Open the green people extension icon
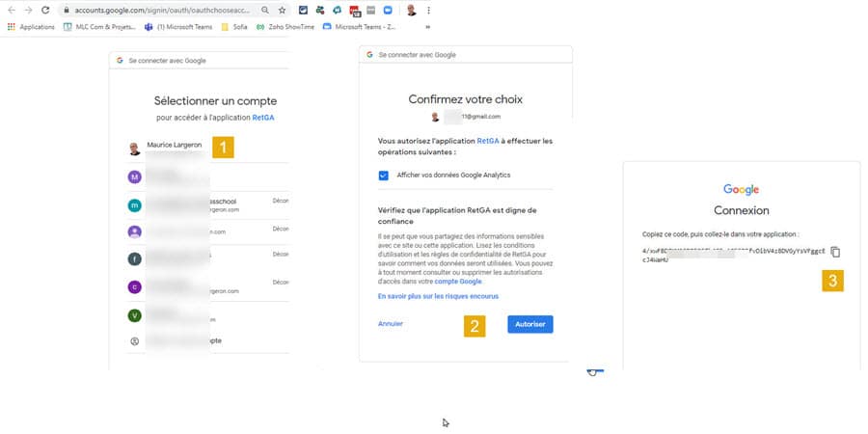 tap(320, 10)
